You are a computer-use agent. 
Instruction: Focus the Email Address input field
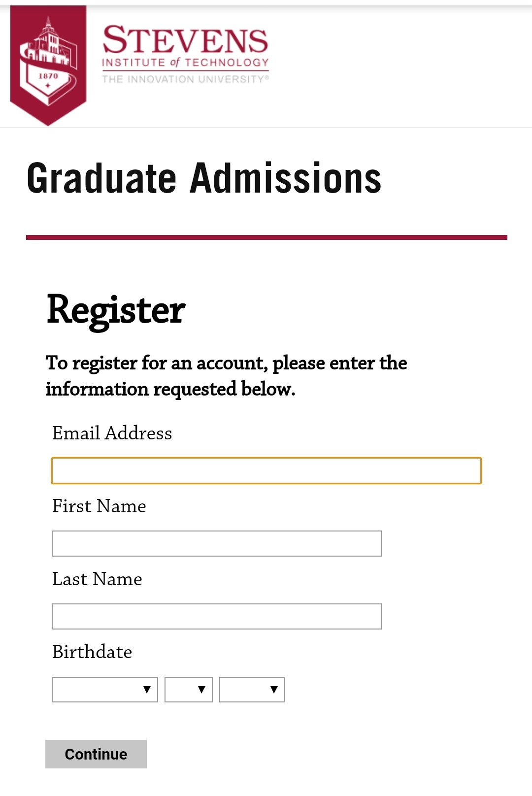[x=266, y=471]
